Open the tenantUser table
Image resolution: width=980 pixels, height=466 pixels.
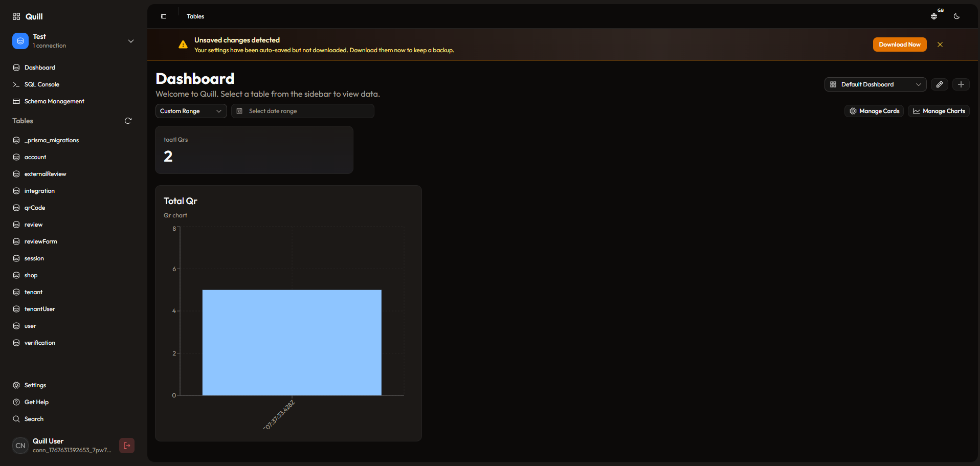40,309
